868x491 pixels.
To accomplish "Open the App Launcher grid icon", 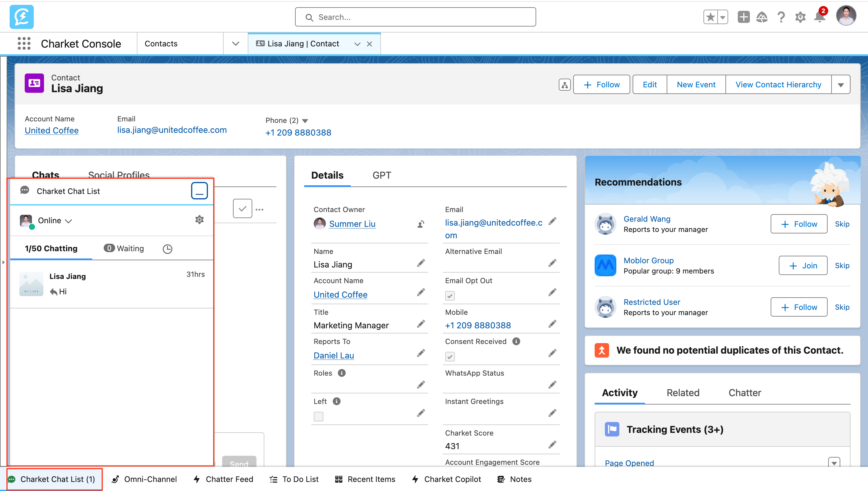I will [24, 43].
